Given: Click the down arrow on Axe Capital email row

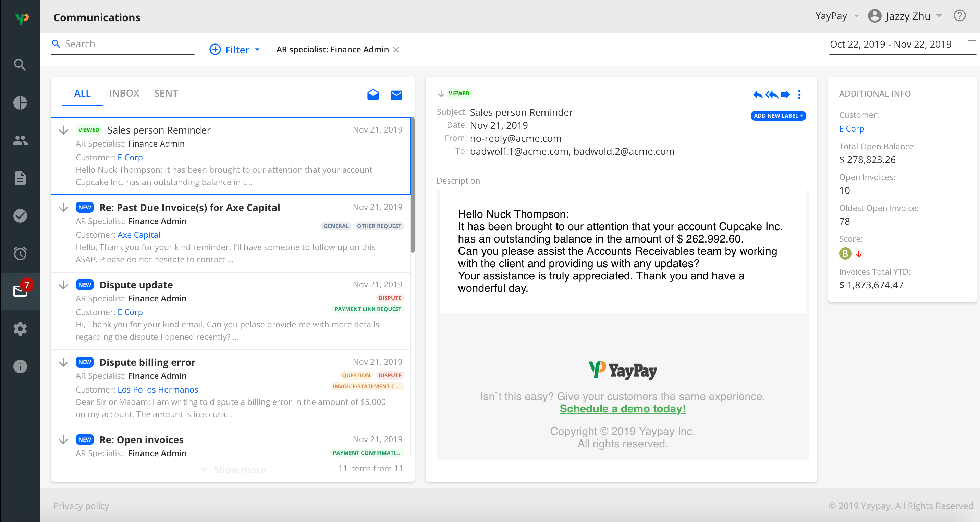Looking at the screenshot, I should pos(63,208).
